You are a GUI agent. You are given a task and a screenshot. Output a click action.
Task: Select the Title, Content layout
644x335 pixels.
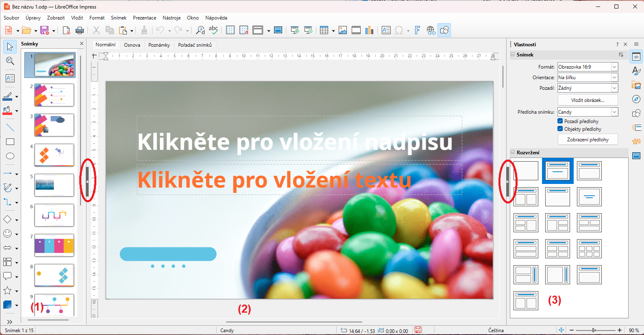pos(589,171)
